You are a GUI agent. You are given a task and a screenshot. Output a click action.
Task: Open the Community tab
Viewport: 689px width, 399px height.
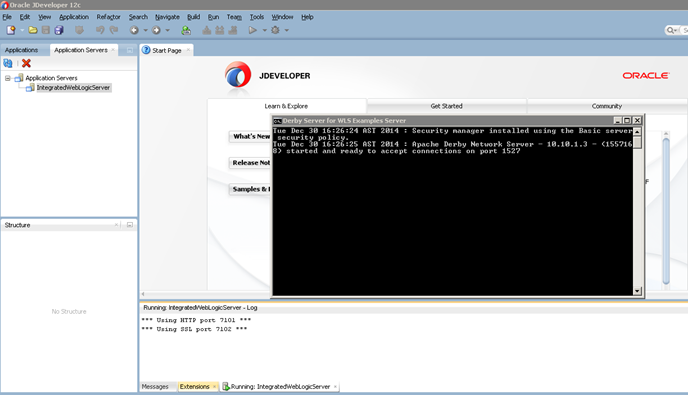point(606,106)
